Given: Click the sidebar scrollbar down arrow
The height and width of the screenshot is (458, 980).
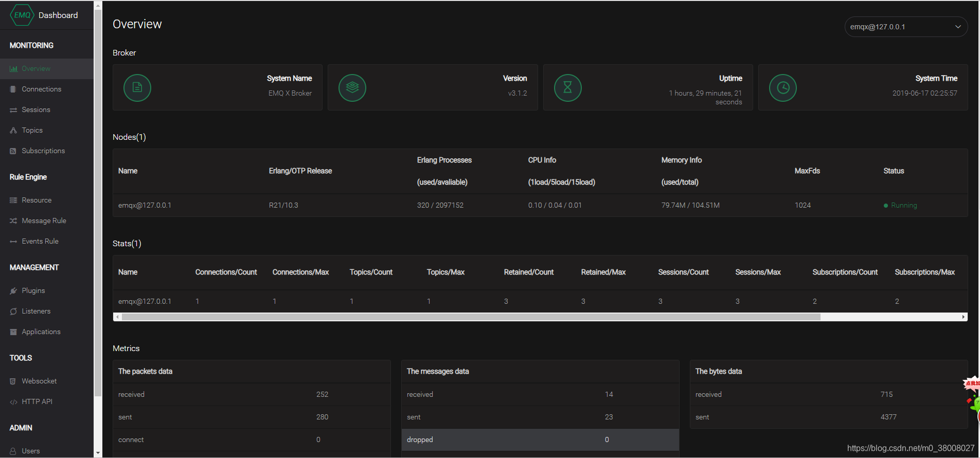Looking at the screenshot, I should click(98, 453).
